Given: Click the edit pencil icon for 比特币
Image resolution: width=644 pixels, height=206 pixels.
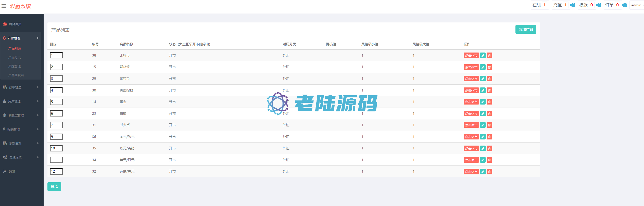Looking at the screenshot, I should 483,56.
